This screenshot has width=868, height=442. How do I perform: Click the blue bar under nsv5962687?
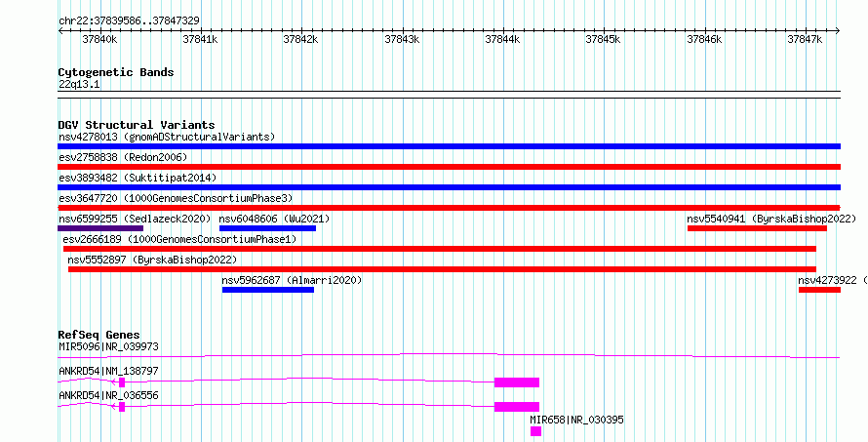point(268,290)
